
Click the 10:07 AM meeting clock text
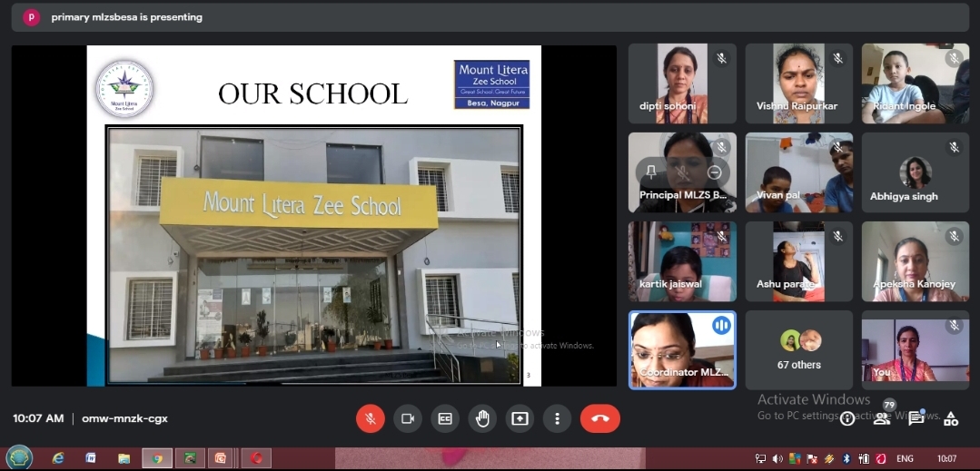(38, 418)
